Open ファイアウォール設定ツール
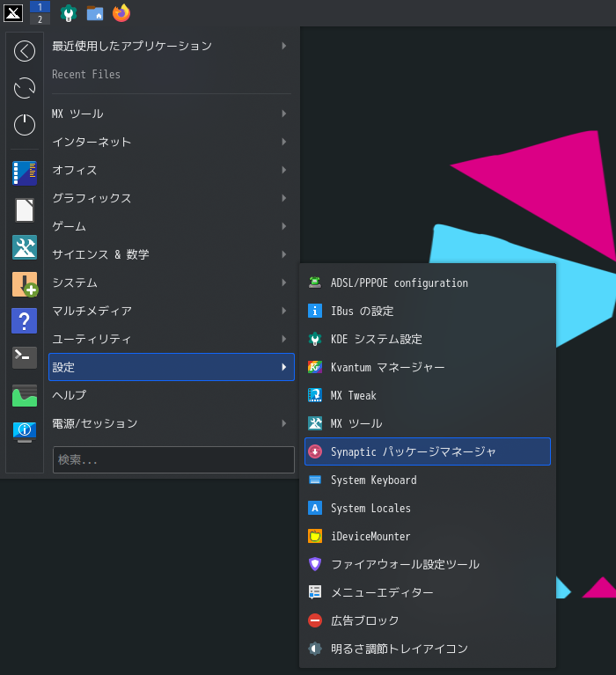The width and height of the screenshot is (616, 675). (x=428, y=564)
